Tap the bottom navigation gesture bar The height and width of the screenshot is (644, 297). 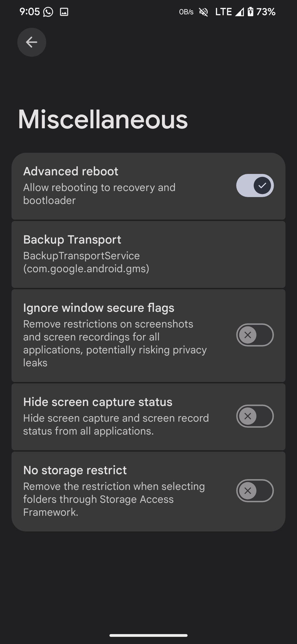(x=148, y=635)
